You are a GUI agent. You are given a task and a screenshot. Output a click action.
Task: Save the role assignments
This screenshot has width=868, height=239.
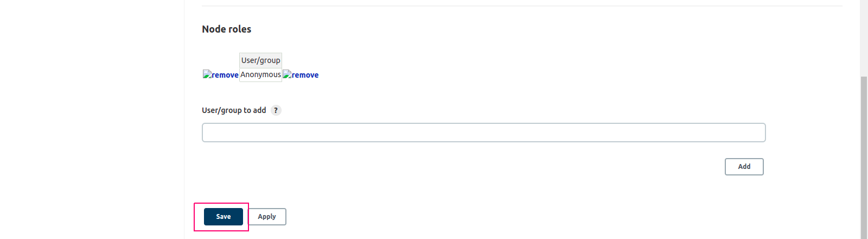click(x=224, y=217)
